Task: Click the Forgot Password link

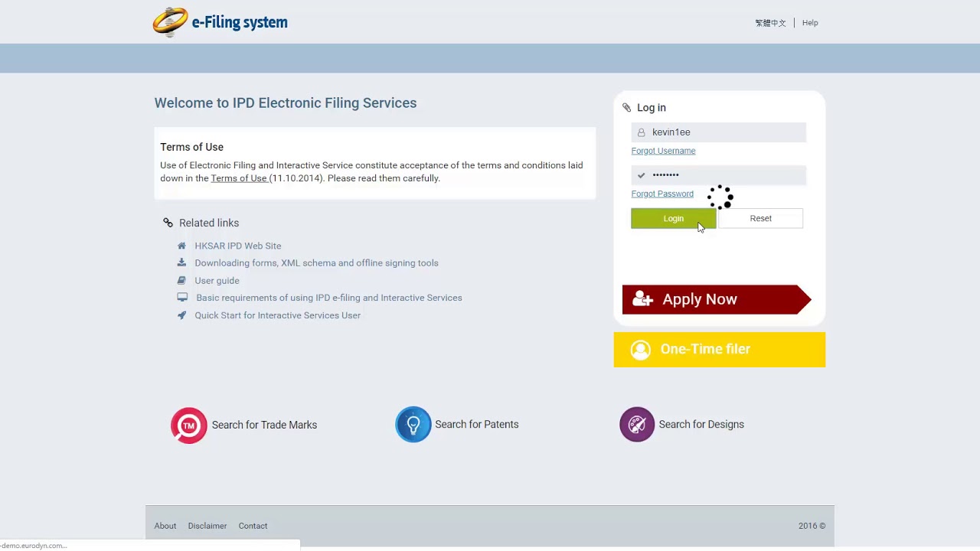Action: click(662, 194)
